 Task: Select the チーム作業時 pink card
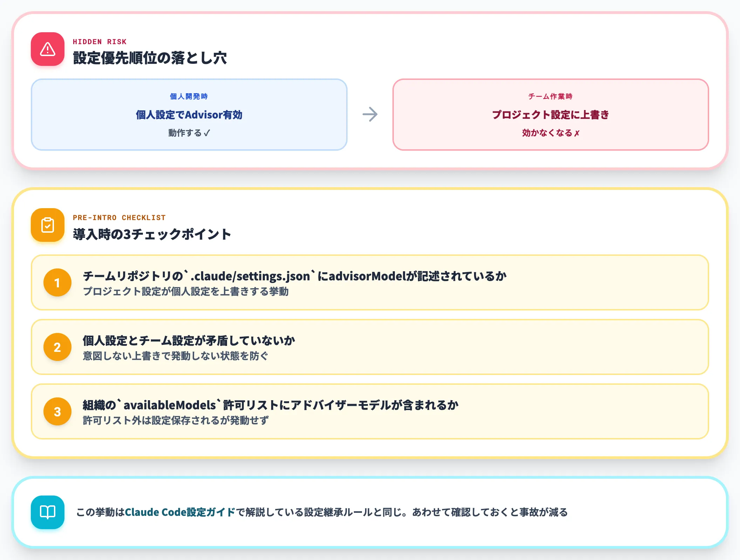tap(550, 115)
